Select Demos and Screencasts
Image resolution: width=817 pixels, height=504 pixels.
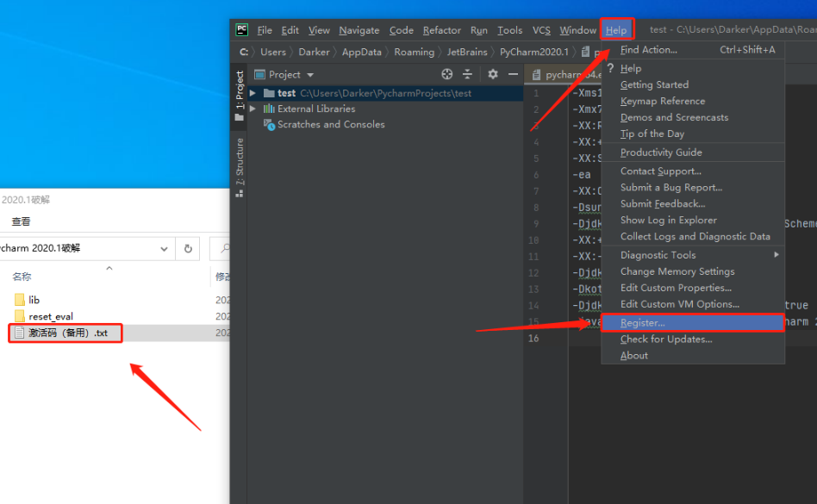(x=693, y=117)
